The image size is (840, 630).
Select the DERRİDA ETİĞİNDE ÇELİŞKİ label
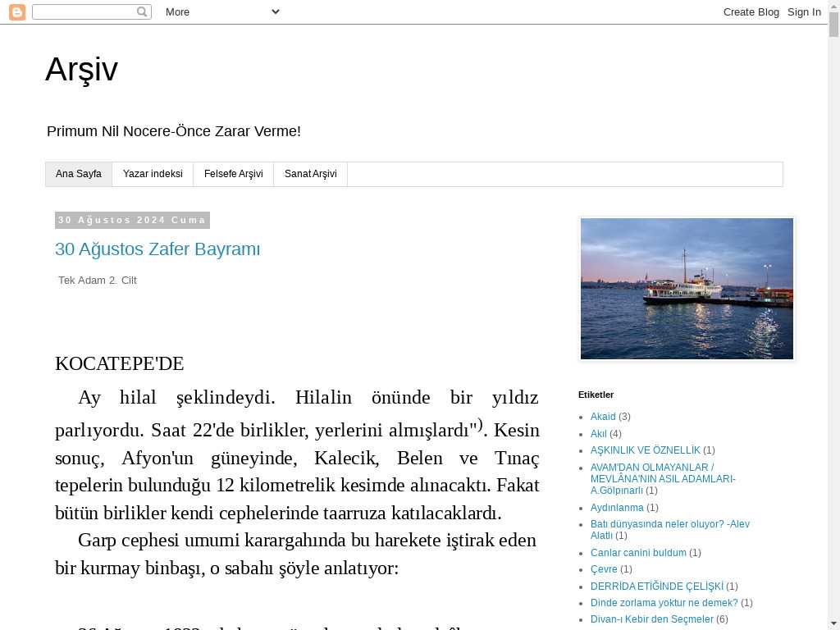(x=657, y=587)
